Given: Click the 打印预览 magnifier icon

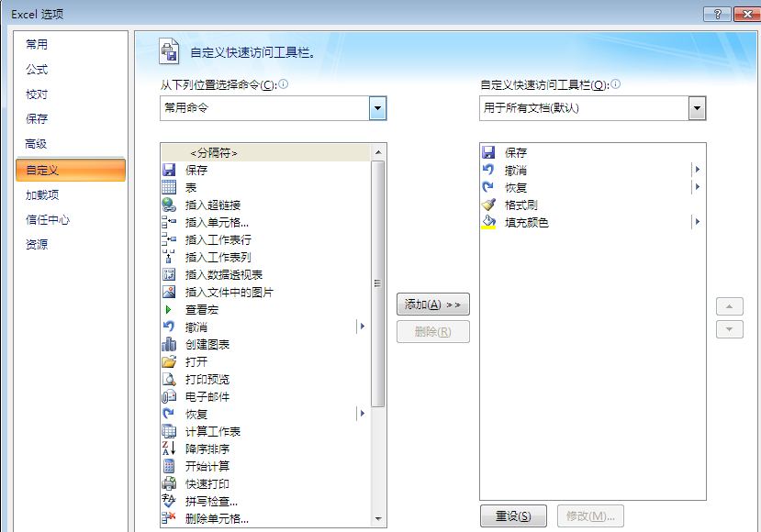Looking at the screenshot, I should click(169, 379).
